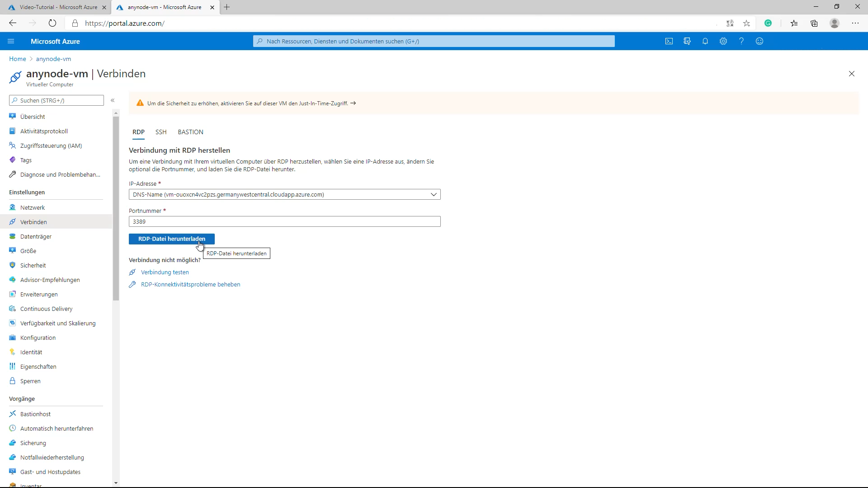This screenshot has height=488, width=868.
Task: Select the RDP tab
Action: click(x=138, y=132)
